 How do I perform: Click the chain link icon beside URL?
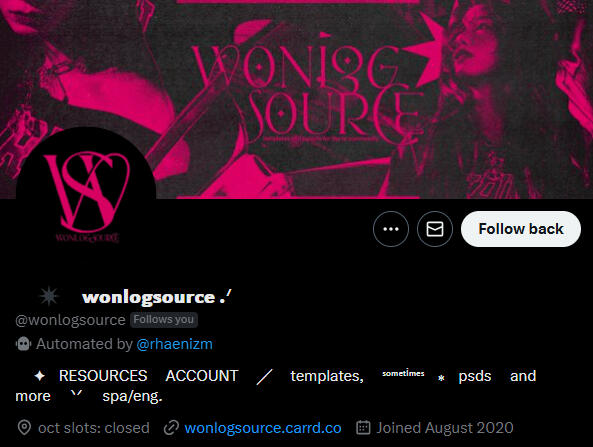coord(171,428)
